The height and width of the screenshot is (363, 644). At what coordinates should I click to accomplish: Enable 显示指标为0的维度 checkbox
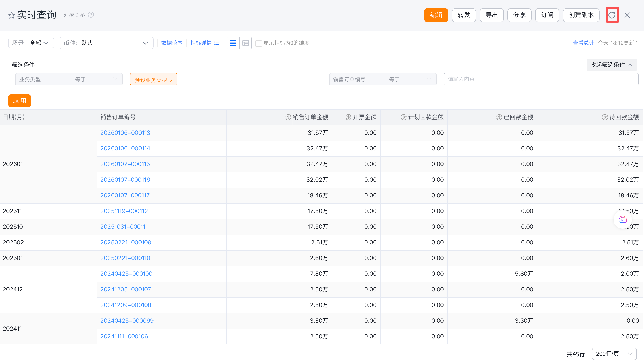(258, 43)
